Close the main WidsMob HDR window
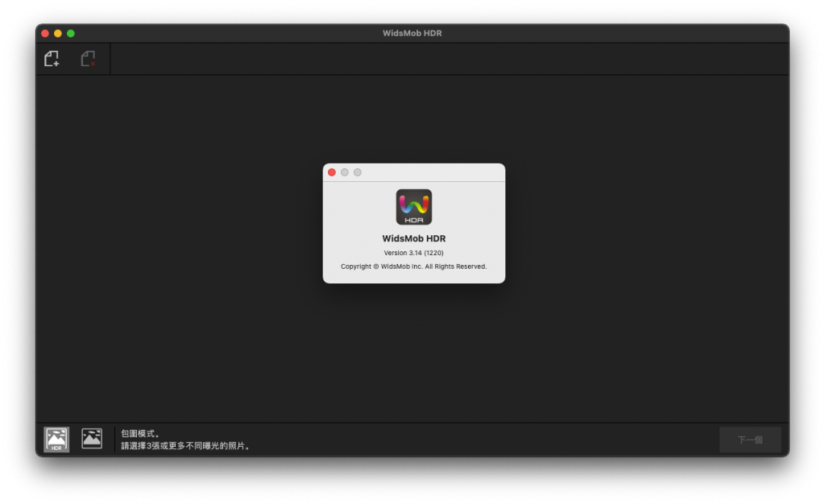 [45, 34]
